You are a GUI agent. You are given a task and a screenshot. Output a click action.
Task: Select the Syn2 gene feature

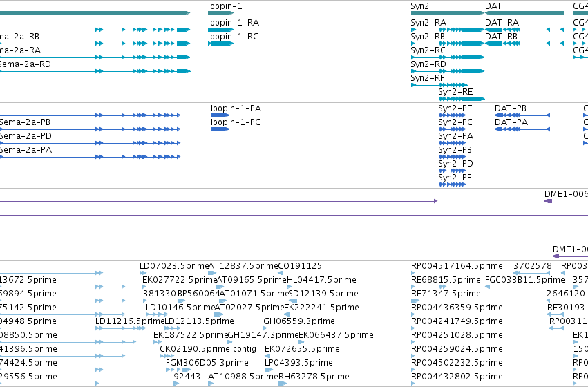tap(447, 13)
